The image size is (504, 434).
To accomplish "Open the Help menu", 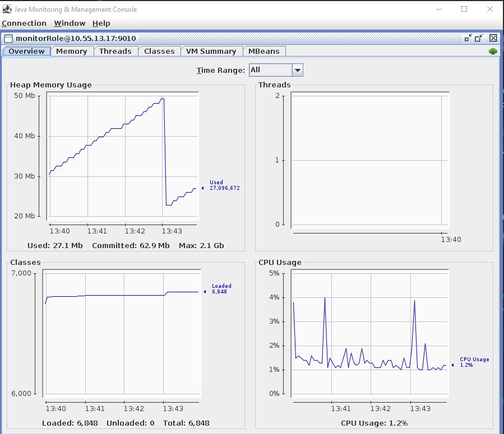I will [x=101, y=23].
